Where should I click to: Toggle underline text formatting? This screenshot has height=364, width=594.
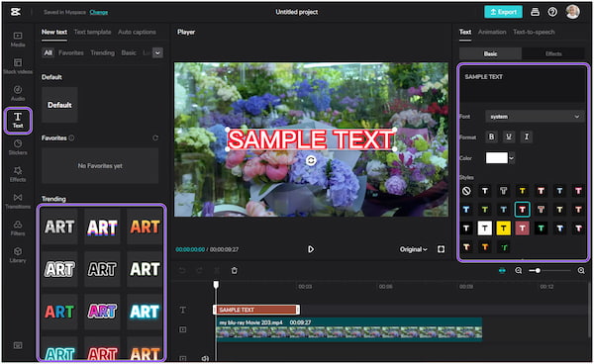(509, 136)
